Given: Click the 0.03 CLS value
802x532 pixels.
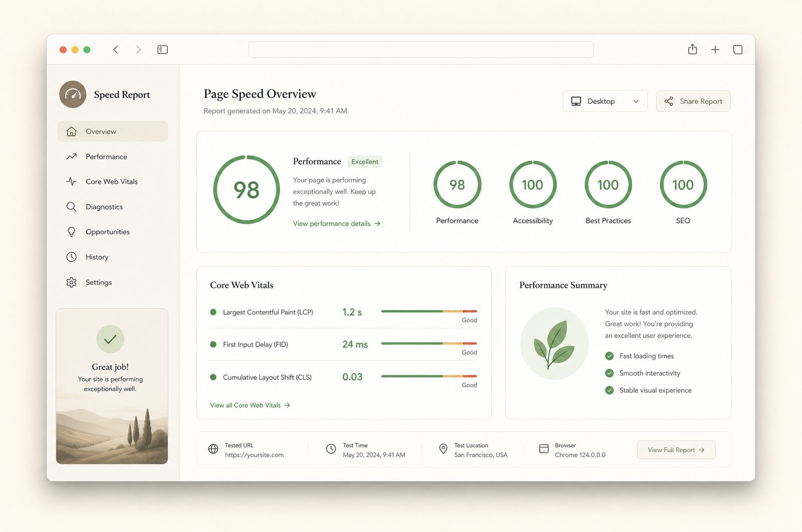Looking at the screenshot, I should pyautogui.click(x=352, y=377).
